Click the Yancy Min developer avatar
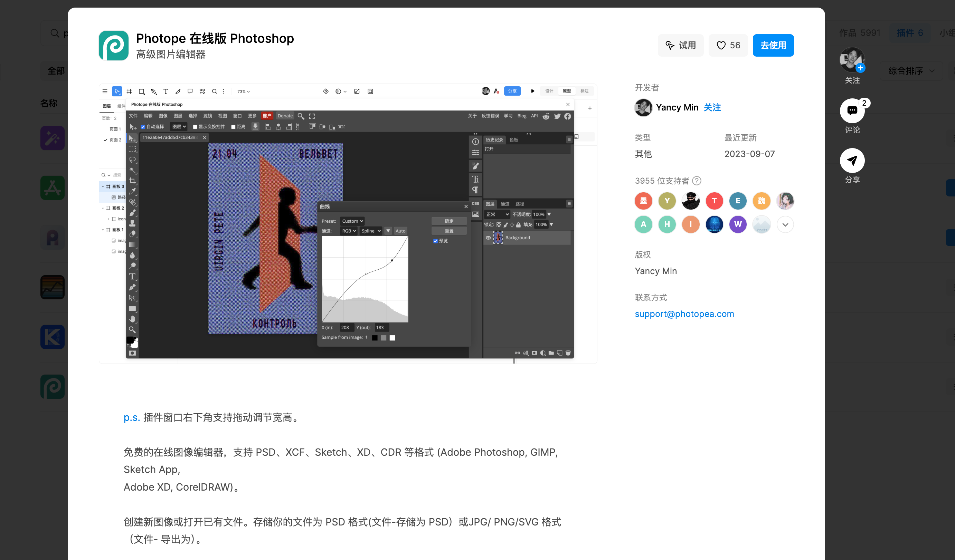Image resolution: width=955 pixels, height=560 pixels. [x=643, y=107]
